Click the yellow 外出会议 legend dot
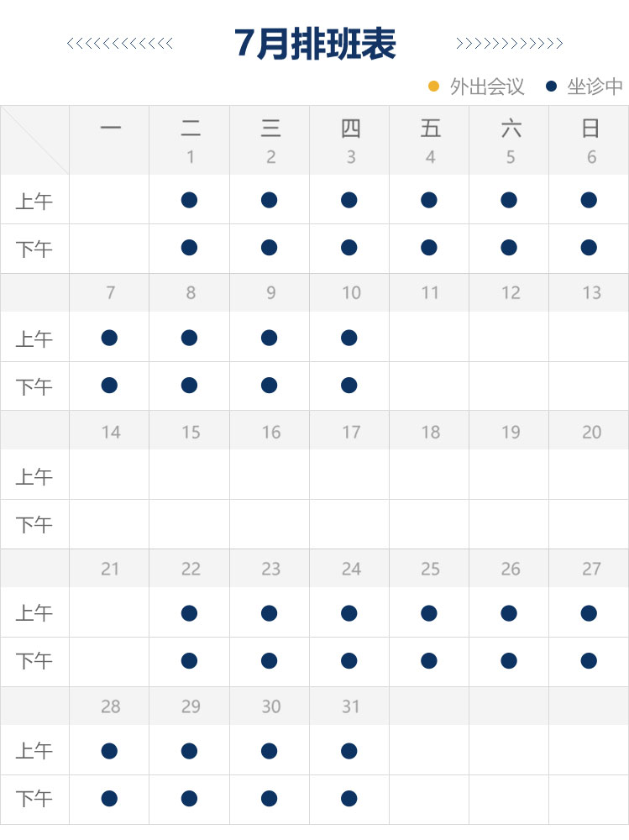The width and height of the screenshot is (629, 840). click(x=434, y=87)
